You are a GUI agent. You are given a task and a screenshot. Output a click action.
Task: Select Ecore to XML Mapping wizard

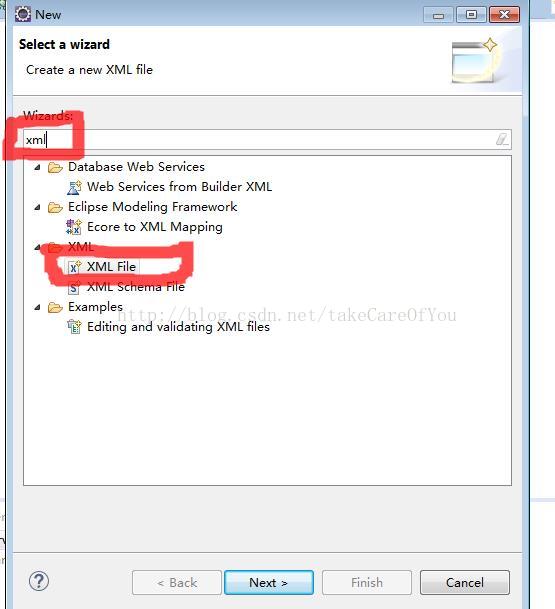point(155,227)
